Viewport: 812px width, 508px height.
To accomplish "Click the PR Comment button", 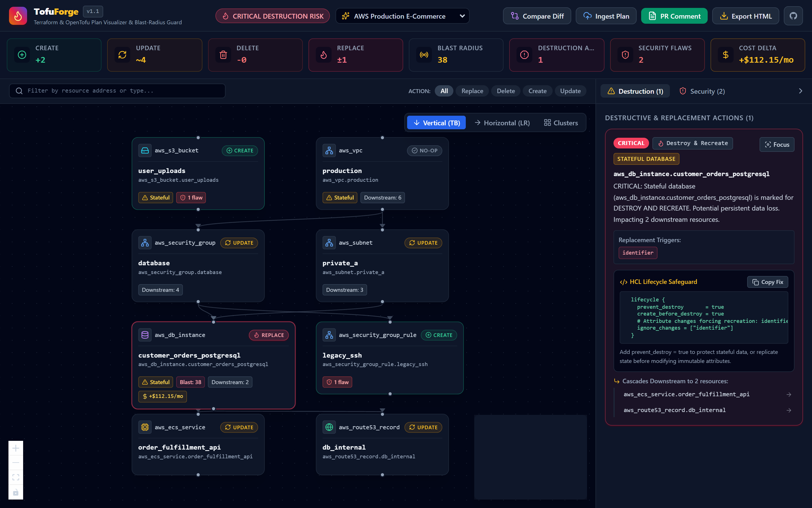I will 674,16.
